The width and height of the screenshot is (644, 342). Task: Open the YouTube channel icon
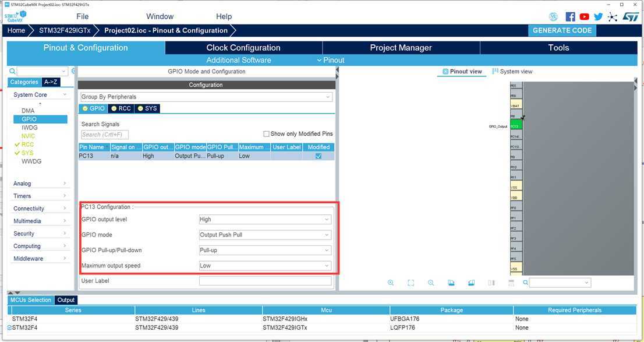click(584, 17)
